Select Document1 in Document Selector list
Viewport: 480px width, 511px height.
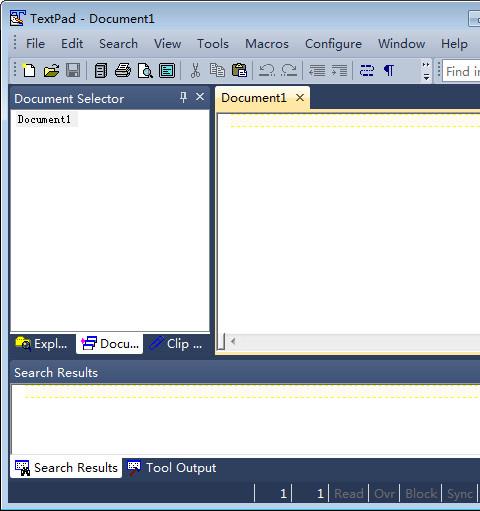tap(44, 119)
